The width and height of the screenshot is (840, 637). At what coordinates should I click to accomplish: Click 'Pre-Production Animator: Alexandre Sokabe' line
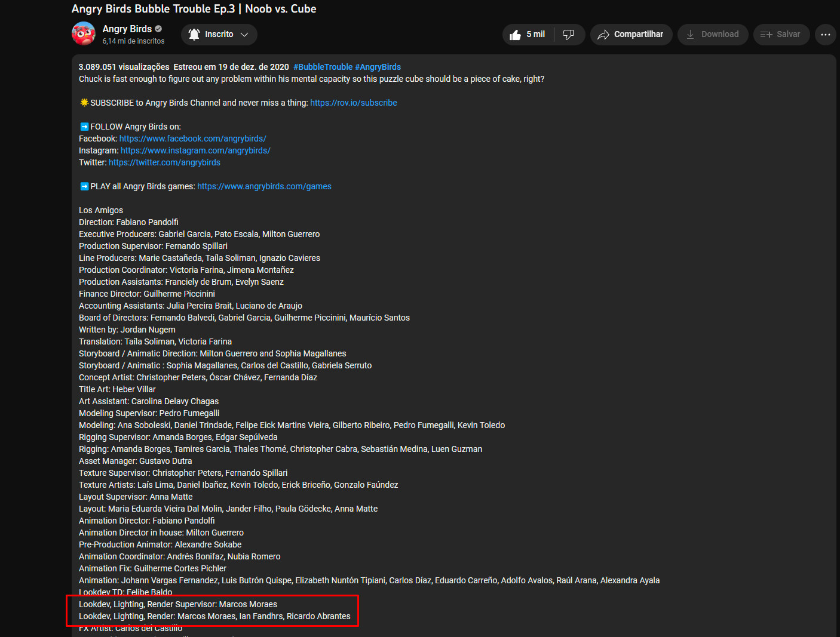coord(160,544)
